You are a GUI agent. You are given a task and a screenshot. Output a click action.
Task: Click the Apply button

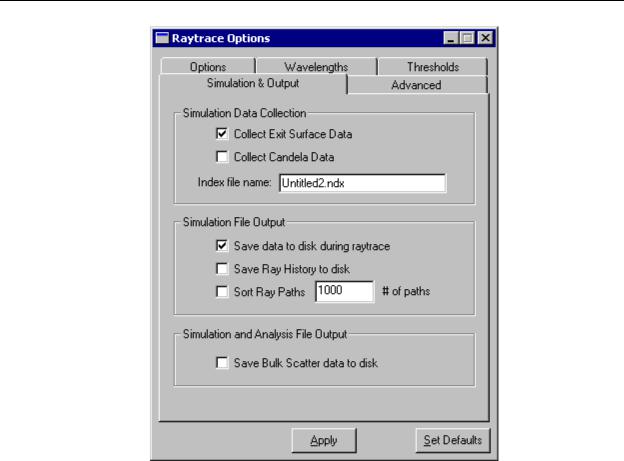click(324, 440)
